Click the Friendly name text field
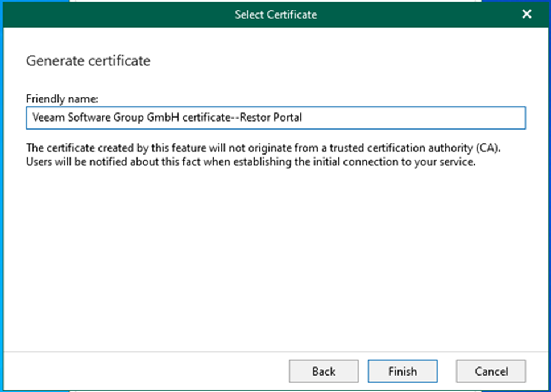This screenshot has height=392, width=551. click(x=276, y=118)
